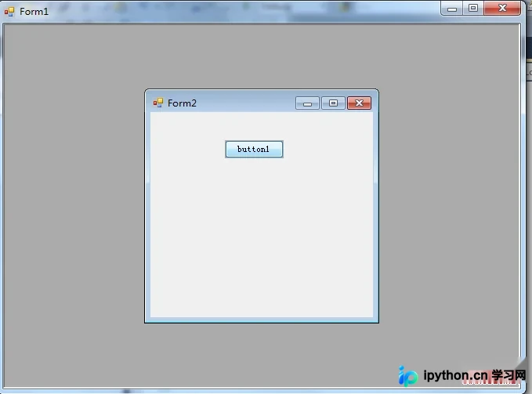Minimize the Form1 window
This screenshot has height=394, width=532.
(x=451, y=9)
